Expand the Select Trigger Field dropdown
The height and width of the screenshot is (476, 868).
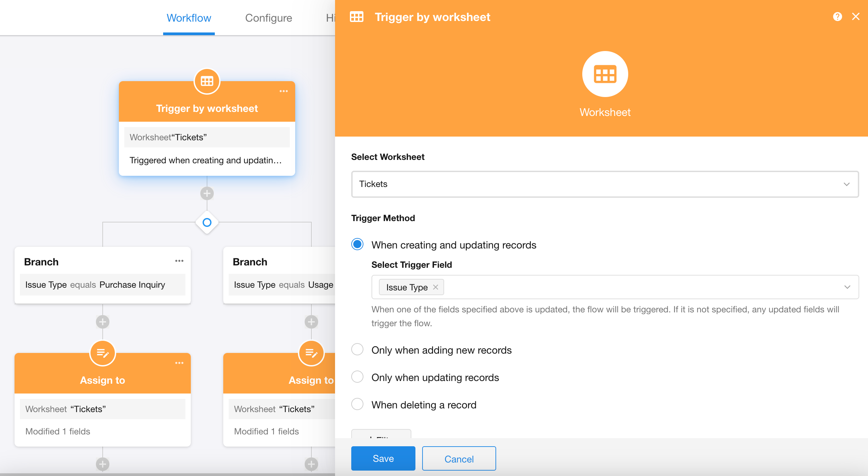847,287
